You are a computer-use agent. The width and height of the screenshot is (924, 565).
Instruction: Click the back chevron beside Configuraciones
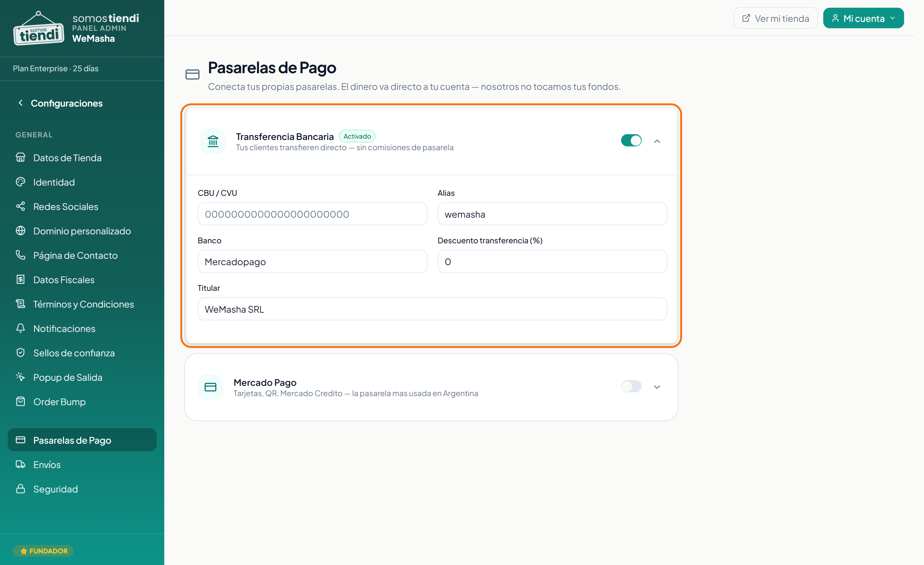coord(21,103)
